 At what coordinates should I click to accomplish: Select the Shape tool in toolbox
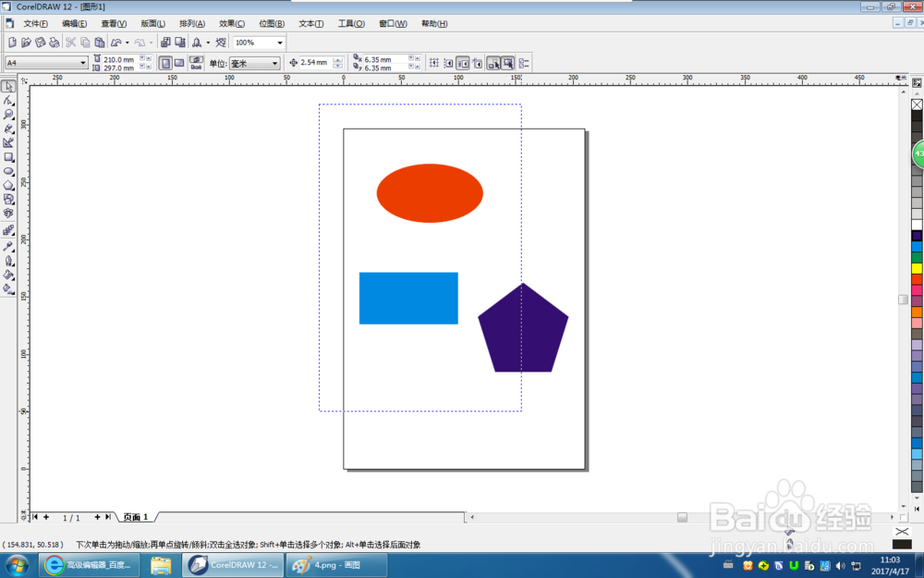(x=8, y=100)
